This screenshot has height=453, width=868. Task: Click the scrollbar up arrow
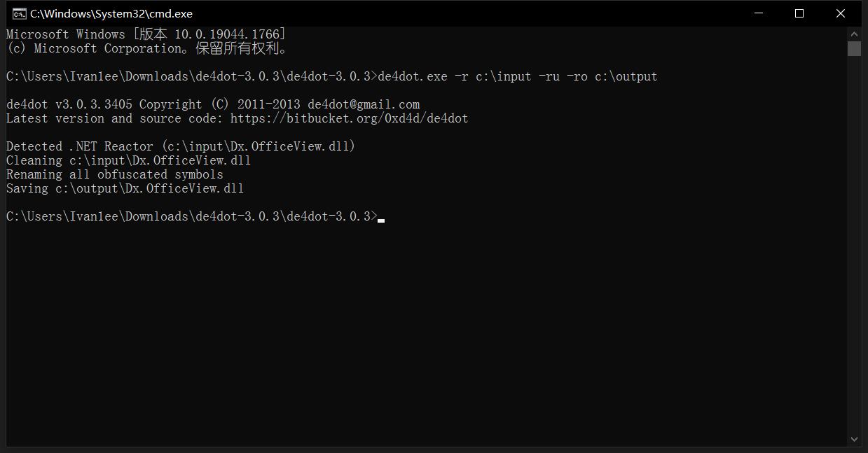[x=854, y=34]
